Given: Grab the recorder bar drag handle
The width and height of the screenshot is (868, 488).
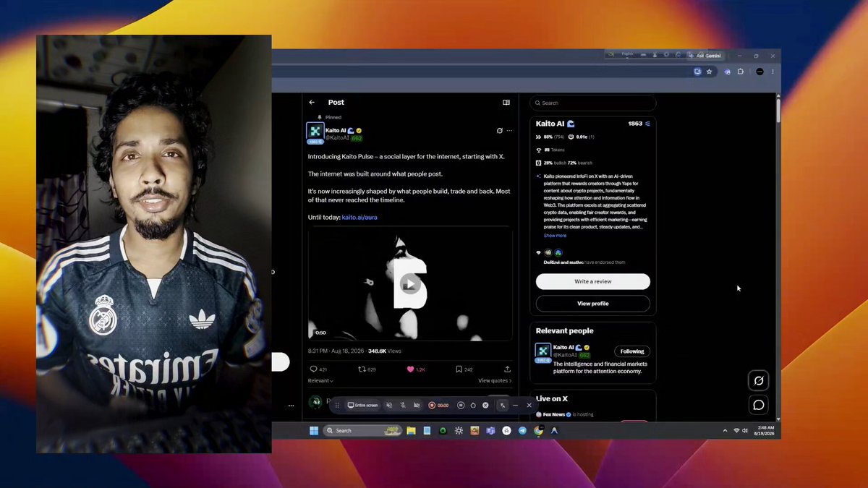Looking at the screenshot, I should pyautogui.click(x=337, y=406).
